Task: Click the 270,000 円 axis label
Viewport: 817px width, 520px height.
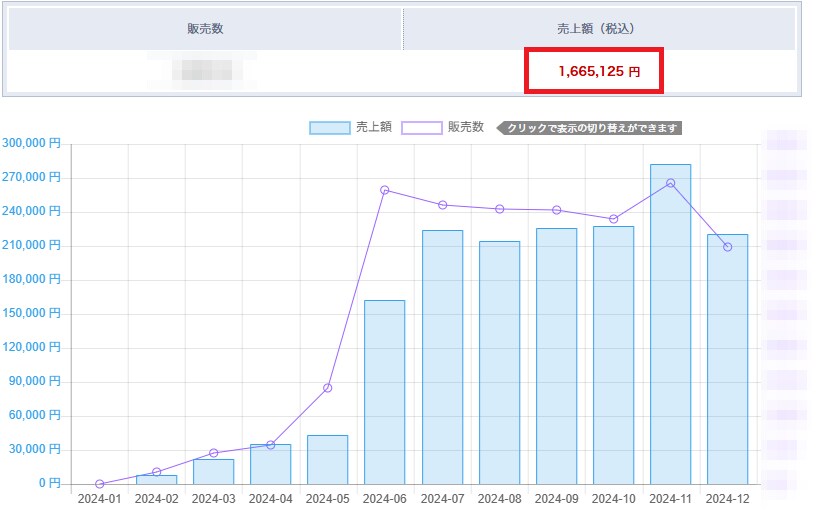Action: [x=32, y=177]
